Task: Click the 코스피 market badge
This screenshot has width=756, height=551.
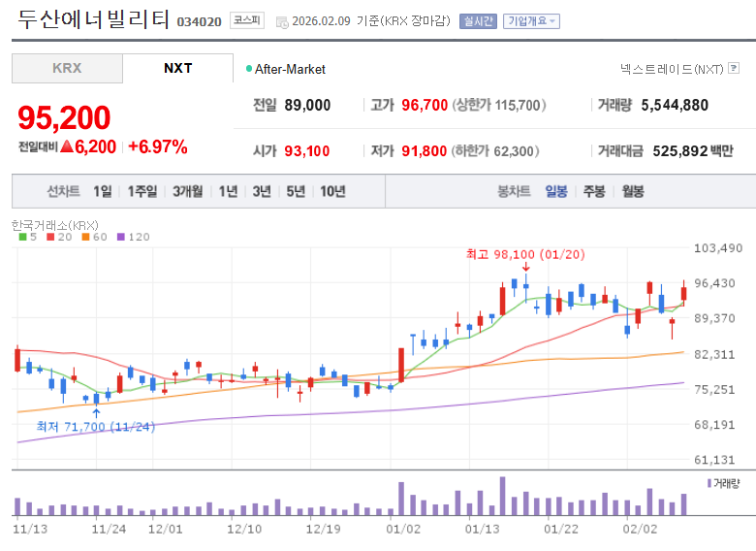Action: pyautogui.click(x=247, y=20)
